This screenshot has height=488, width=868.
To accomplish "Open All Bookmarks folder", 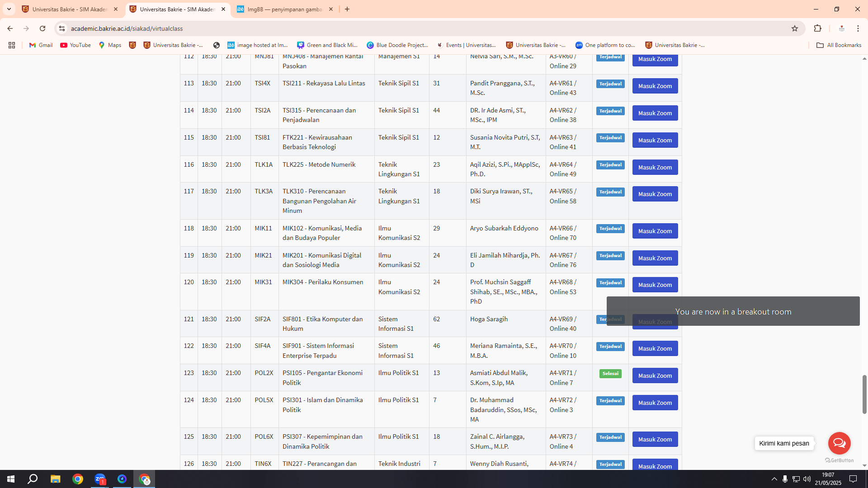I will 839,45.
